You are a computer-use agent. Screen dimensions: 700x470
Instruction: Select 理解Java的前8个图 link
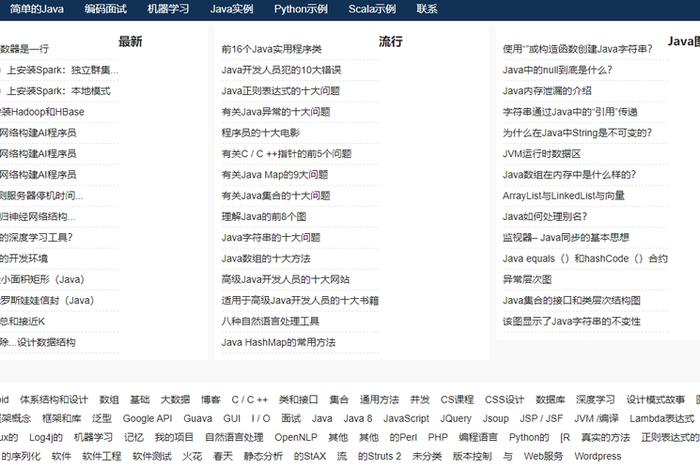[x=264, y=217]
